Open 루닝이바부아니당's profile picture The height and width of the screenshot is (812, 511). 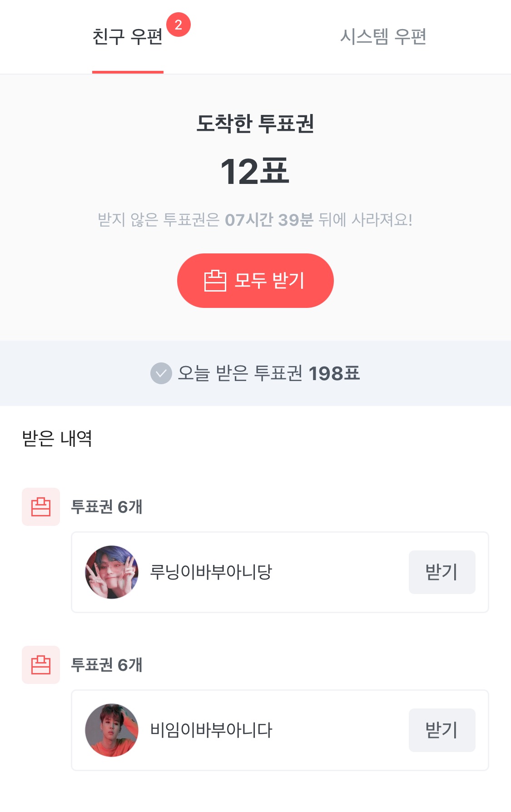pos(112,572)
